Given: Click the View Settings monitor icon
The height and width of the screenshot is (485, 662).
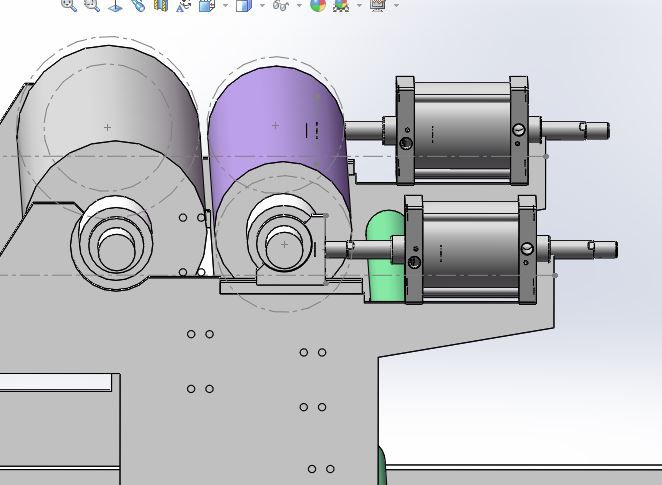Looking at the screenshot, I should coord(378,5).
